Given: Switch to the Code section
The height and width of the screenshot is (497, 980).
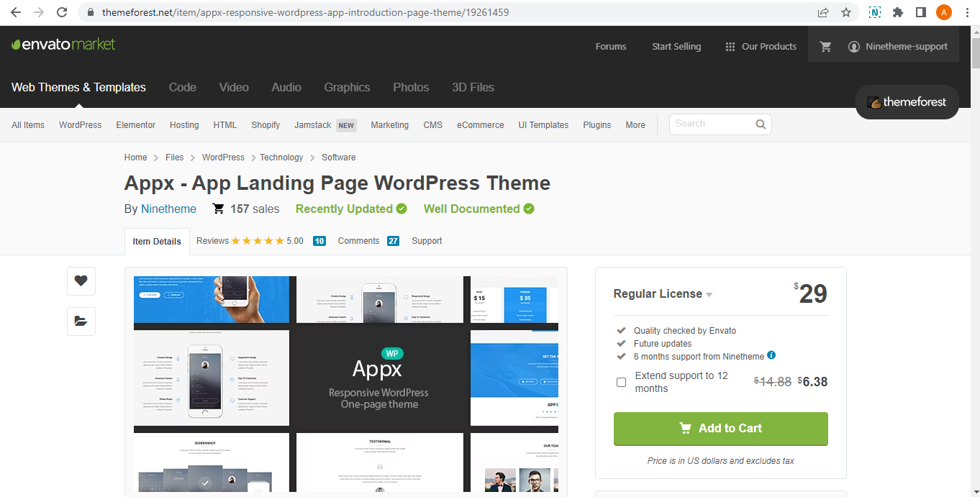Looking at the screenshot, I should [183, 88].
